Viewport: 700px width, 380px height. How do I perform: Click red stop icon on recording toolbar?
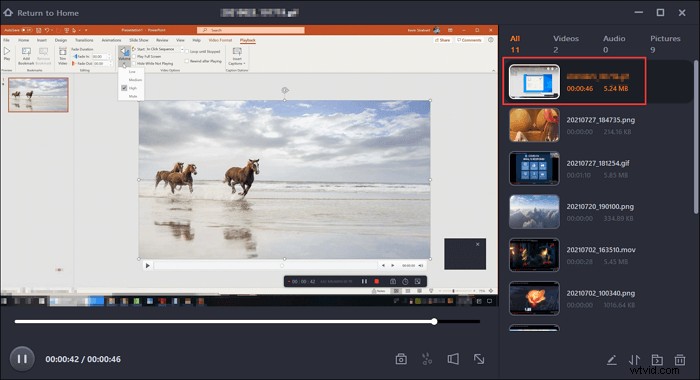[376, 281]
